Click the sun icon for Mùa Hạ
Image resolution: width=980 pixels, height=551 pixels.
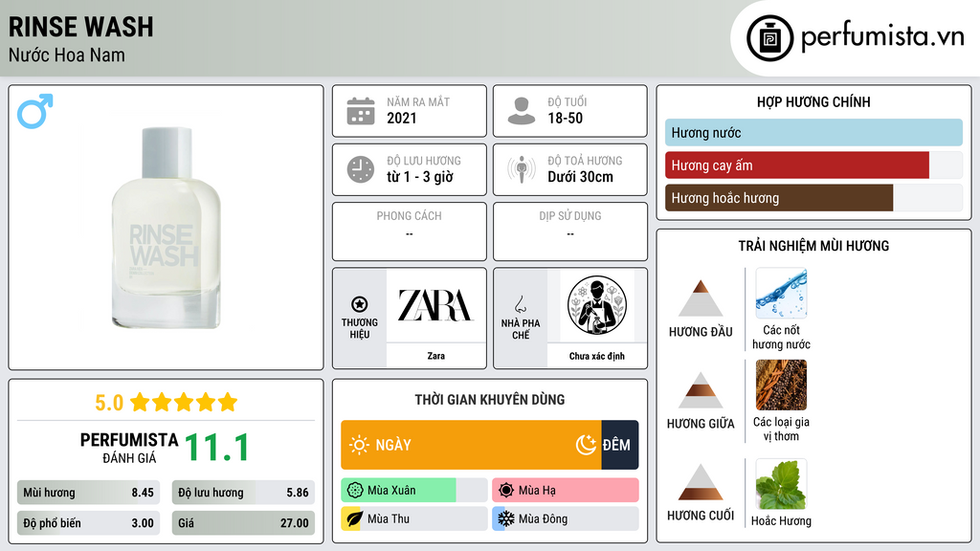[x=506, y=491]
